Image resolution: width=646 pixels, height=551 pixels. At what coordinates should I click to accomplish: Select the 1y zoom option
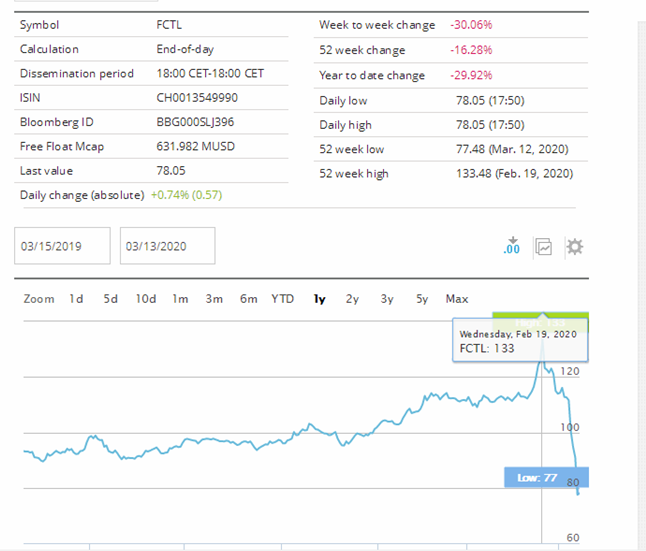[319, 299]
